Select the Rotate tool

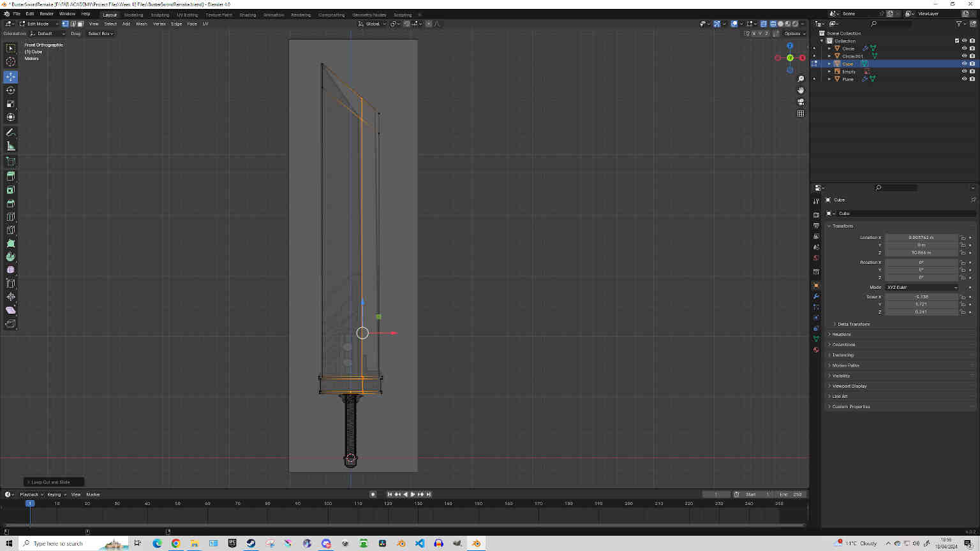[11, 90]
